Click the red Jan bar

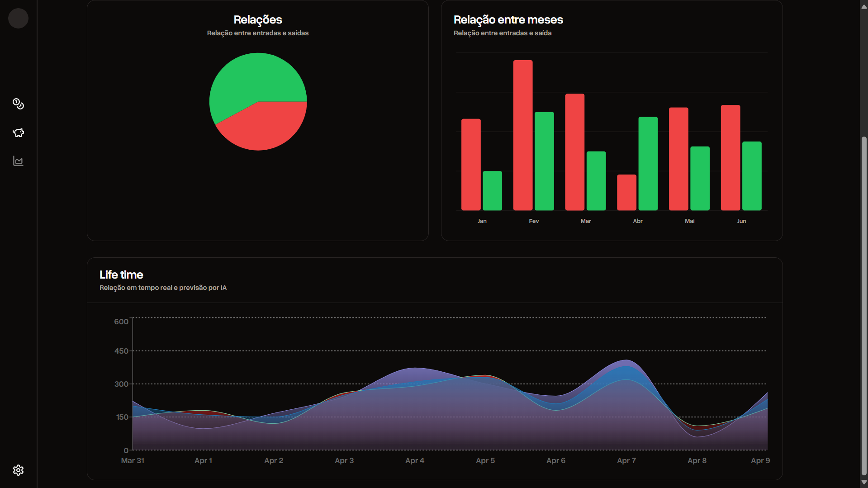tap(471, 165)
